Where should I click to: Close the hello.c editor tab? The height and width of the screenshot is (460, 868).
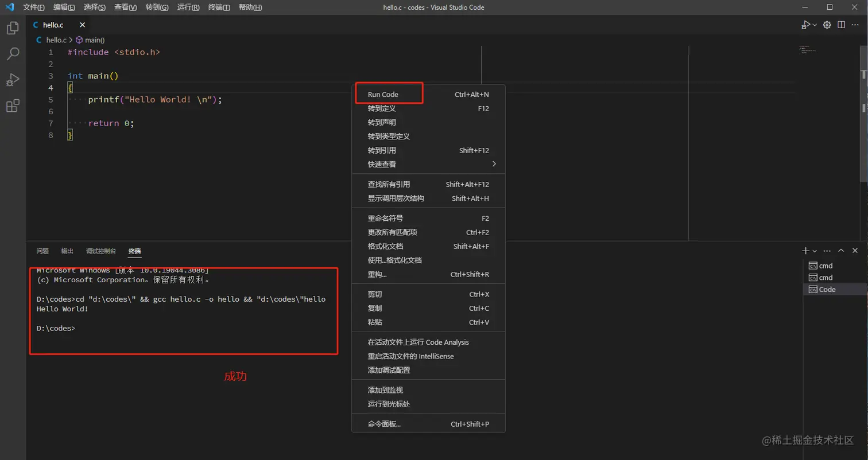click(x=82, y=25)
